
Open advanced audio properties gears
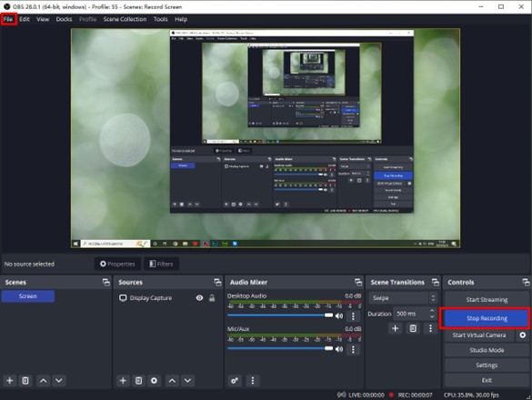pos(235,380)
